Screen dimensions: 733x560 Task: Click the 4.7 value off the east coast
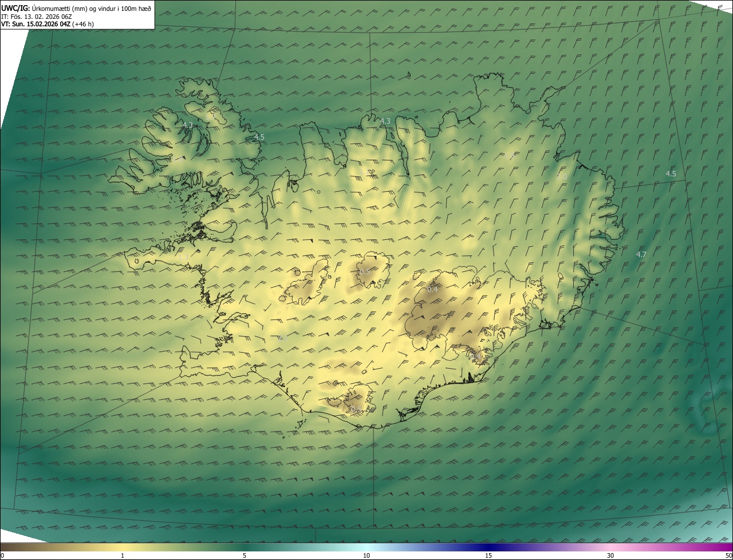click(x=641, y=254)
